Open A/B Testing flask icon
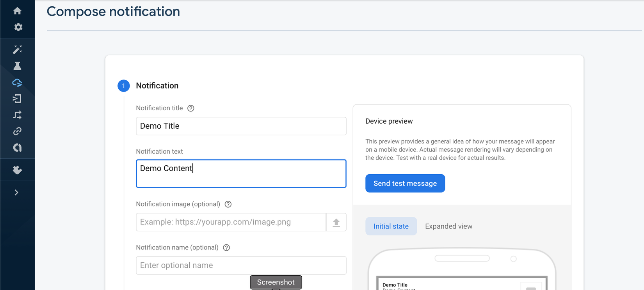 pos(17,66)
